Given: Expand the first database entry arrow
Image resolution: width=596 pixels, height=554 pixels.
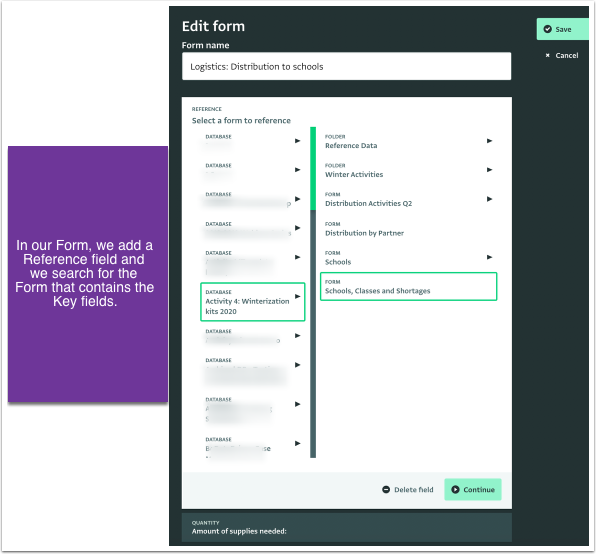Looking at the screenshot, I should [298, 141].
